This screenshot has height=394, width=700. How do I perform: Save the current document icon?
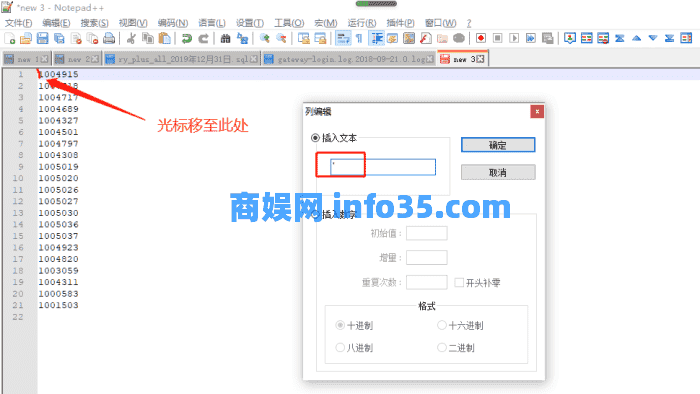coord(42,39)
